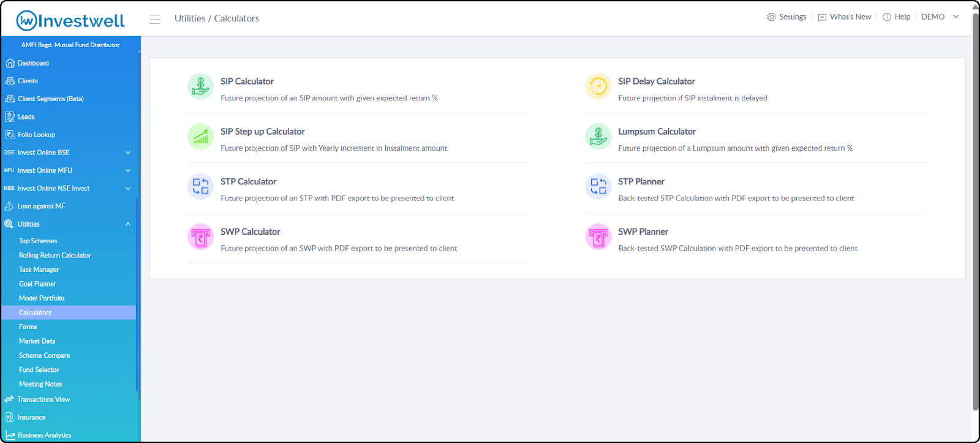
Task: Open the SWP Calculator link
Action: pos(251,232)
